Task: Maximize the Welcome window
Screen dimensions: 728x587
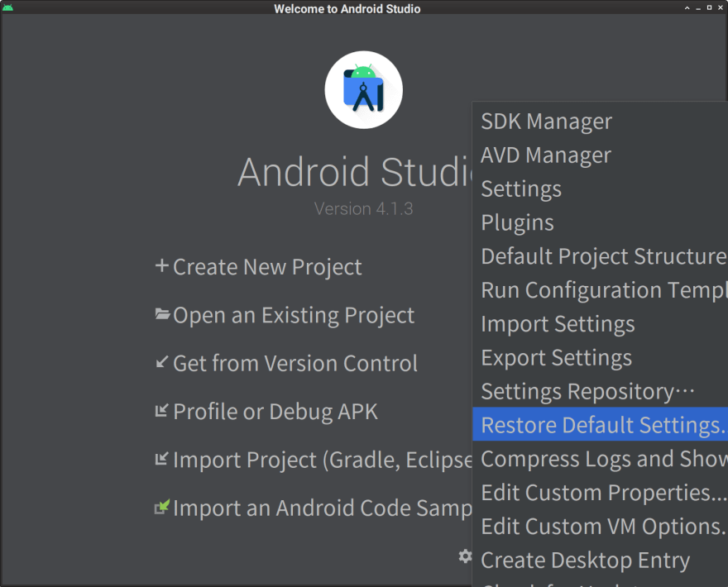Action: 709,7
